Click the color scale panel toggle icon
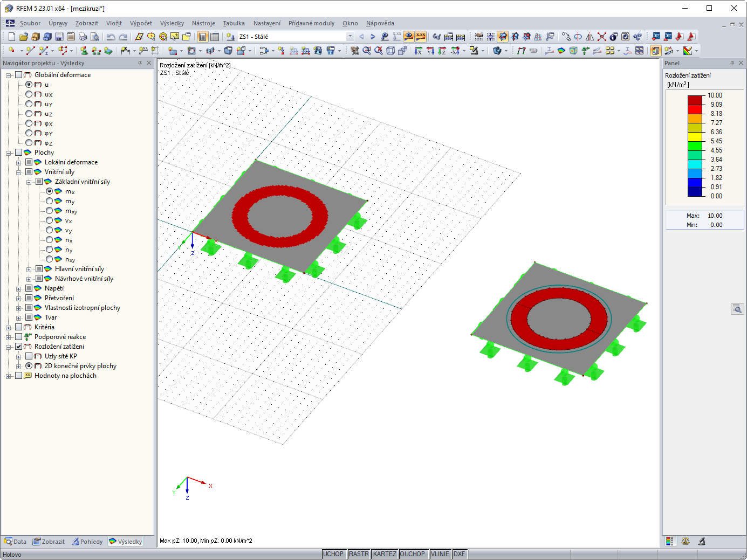The height and width of the screenshot is (560, 747). 656,51
